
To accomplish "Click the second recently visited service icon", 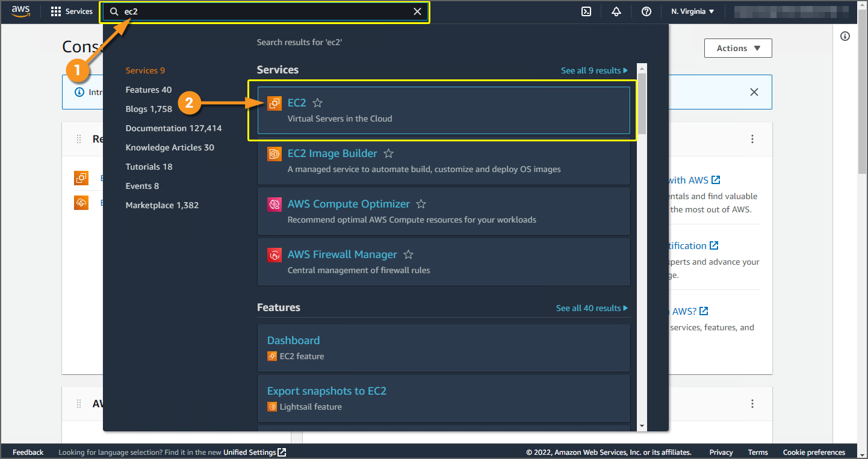I will (81, 203).
